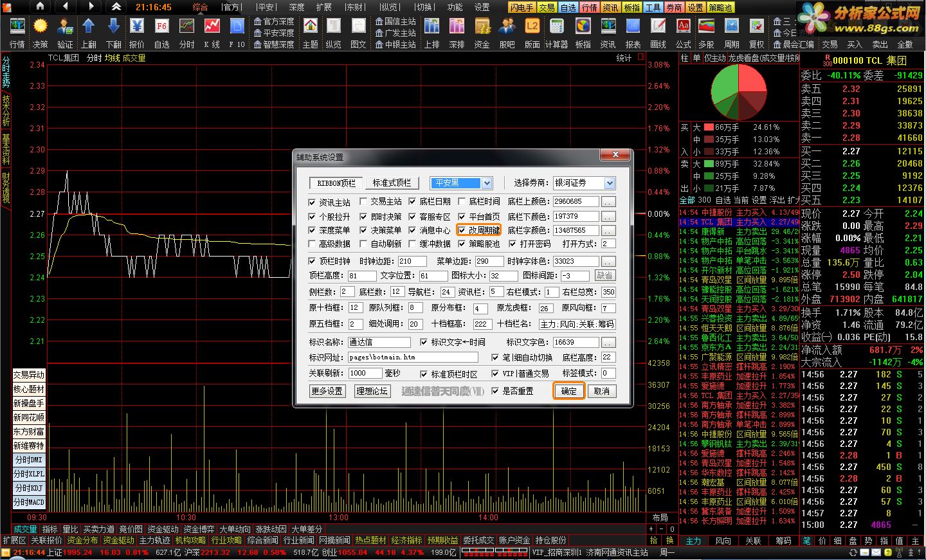Image resolution: width=926 pixels, height=560 pixels.
Task: Open the 自选 F6 watchlist icon
Action: (x=162, y=33)
